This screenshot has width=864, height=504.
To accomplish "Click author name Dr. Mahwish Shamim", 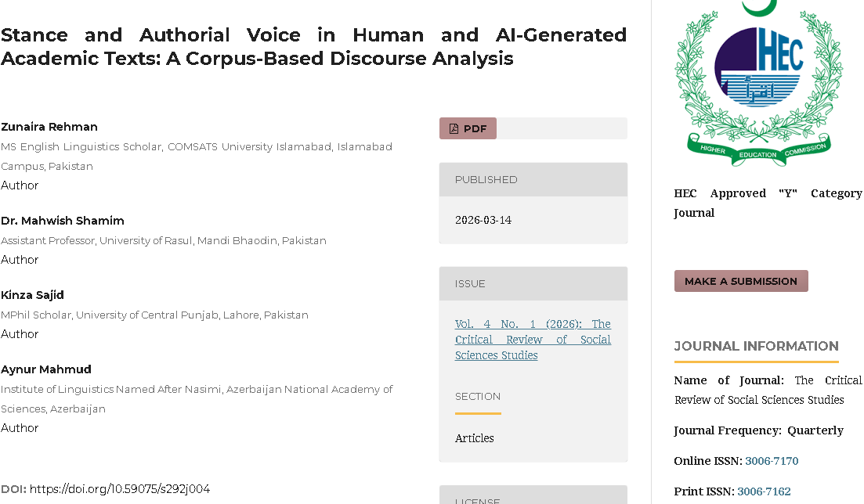I will [x=63, y=221].
